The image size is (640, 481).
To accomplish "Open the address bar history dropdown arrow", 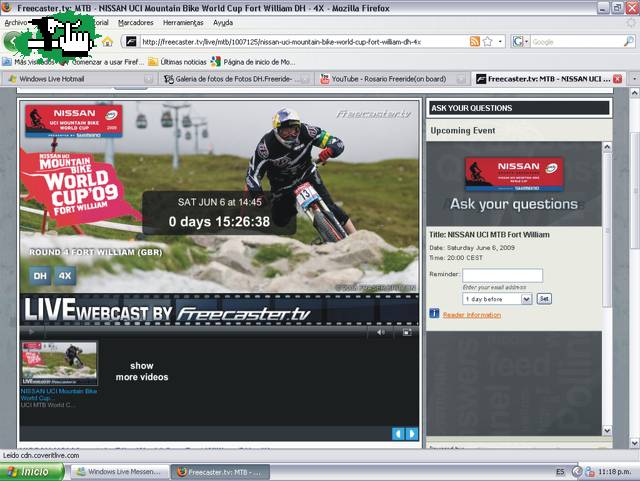I will tap(500, 41).
